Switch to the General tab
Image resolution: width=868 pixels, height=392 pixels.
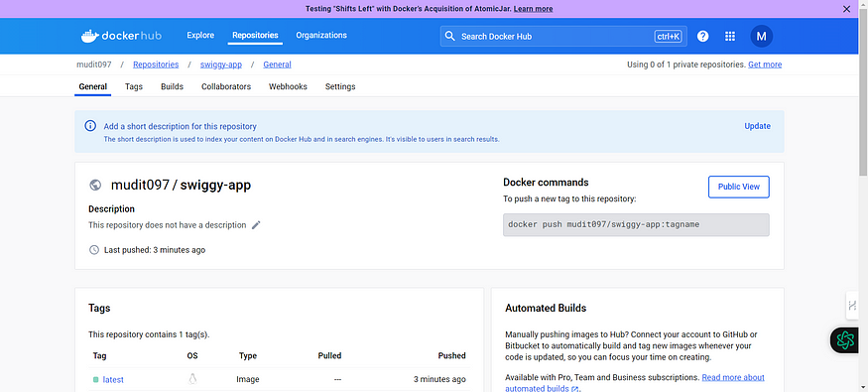coord(93,86)
